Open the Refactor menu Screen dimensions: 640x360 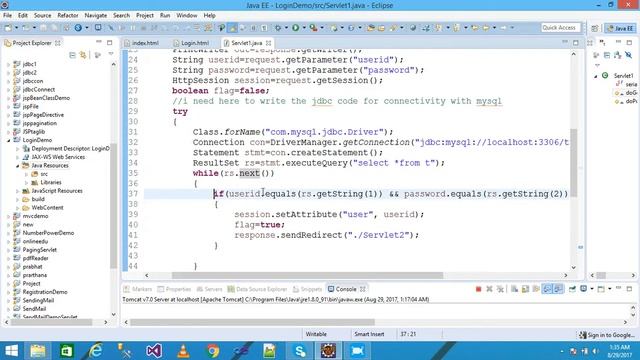[x=68, y=16]
